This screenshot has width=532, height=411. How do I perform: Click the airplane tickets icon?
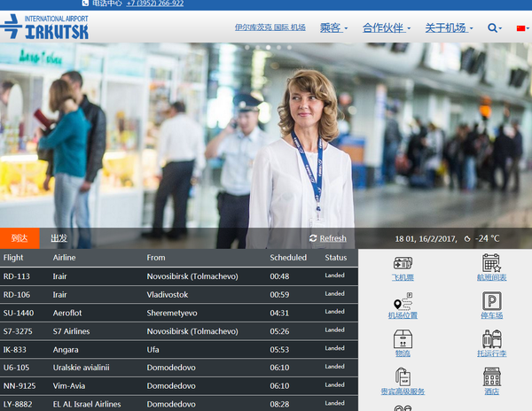[403, 262]
